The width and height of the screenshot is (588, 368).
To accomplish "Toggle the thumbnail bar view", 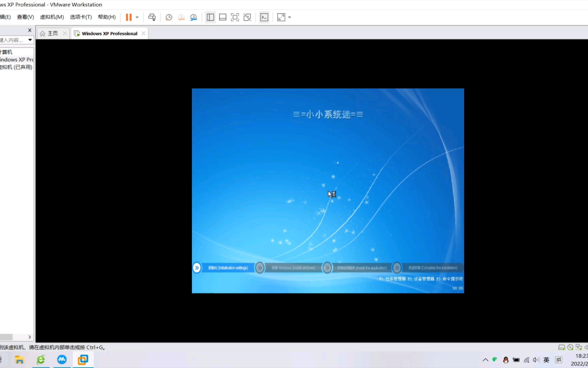I will pyautogui.click(x=223, y=17).
